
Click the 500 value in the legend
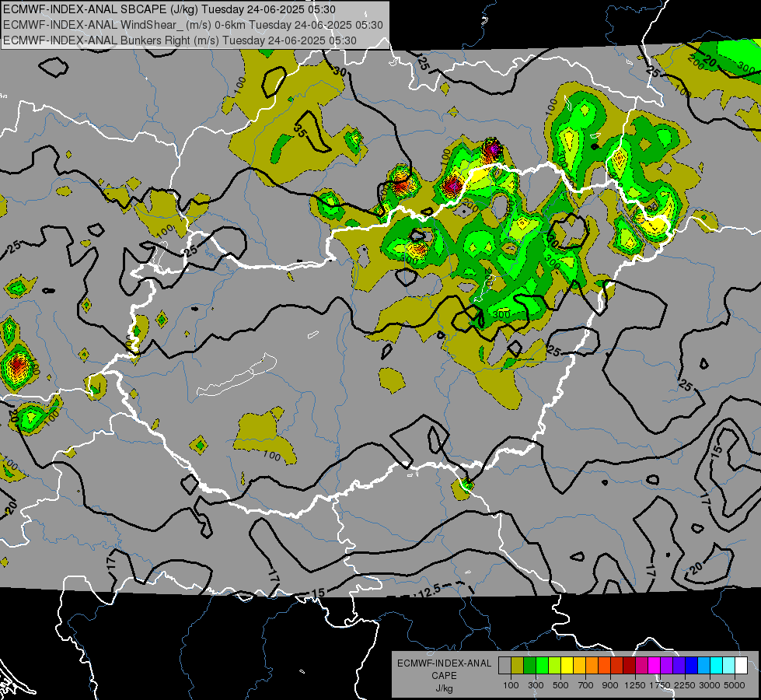click(x=560, y=685)
